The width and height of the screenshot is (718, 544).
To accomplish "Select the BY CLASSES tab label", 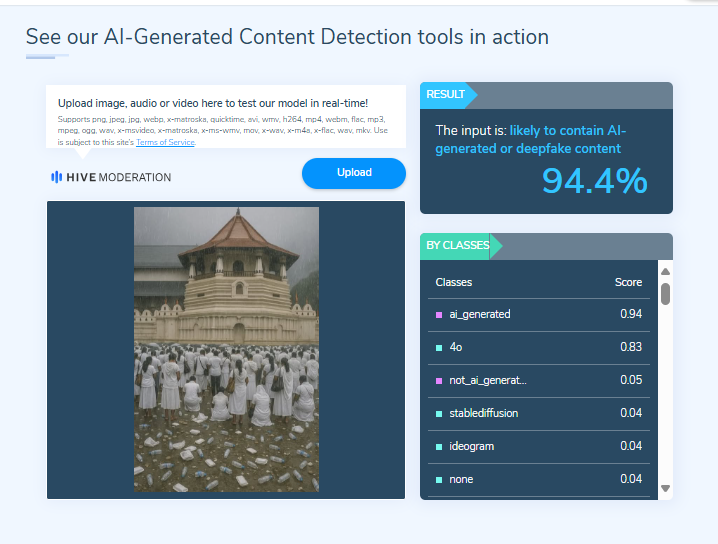I will (x=457, y=245).
